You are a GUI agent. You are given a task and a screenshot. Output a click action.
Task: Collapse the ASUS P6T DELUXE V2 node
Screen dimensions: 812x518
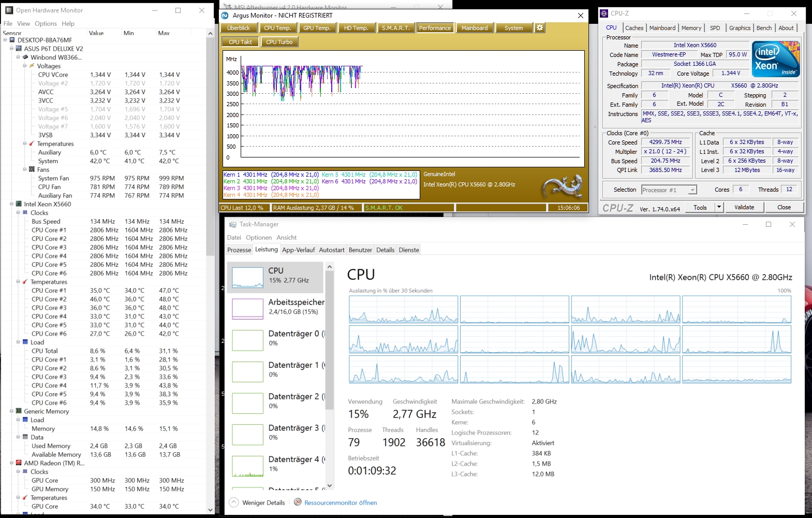tap(11, 49)
